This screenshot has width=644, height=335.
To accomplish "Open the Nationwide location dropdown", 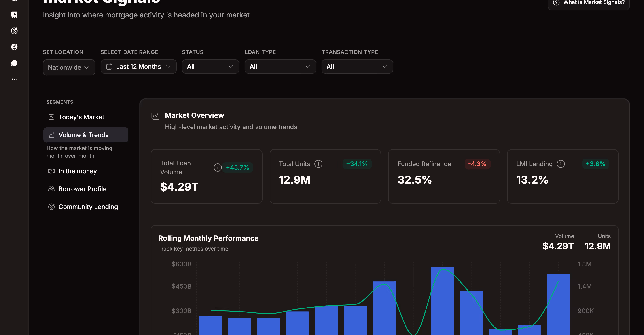I will tap(69, 67).
